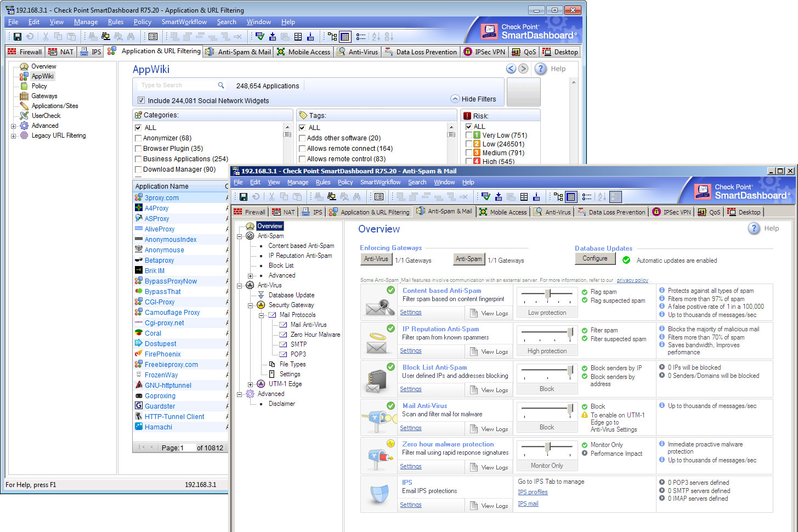Click tree view icon in Application & URL Filtering toolbar
The width and height of the screenshot is (798, 532).
coord(332,37)
